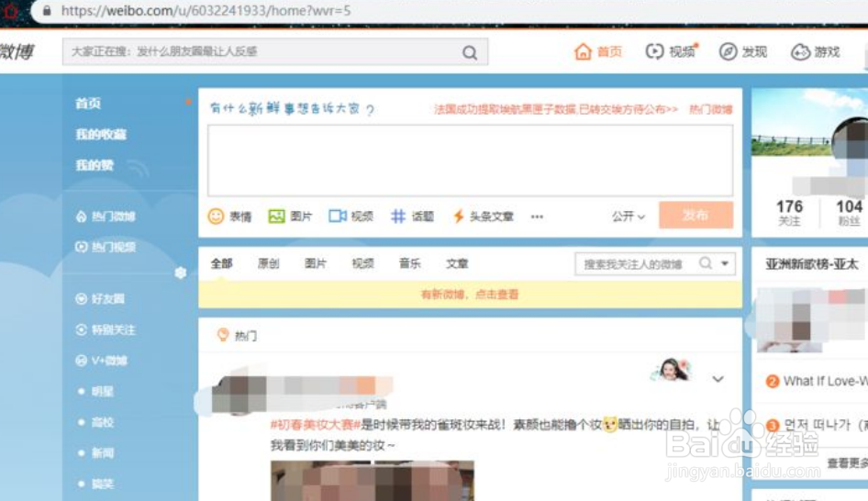This screenshot has height=501, width=868.
Task: Attach a video with the 视频 camera icon
Action: coord(337,216)
